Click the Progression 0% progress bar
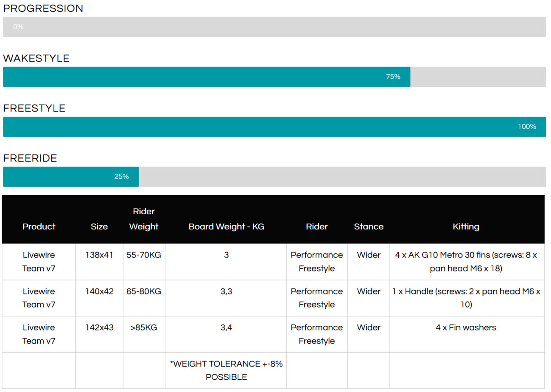Screen dimensions: 551x392 [x=274, y=27]
